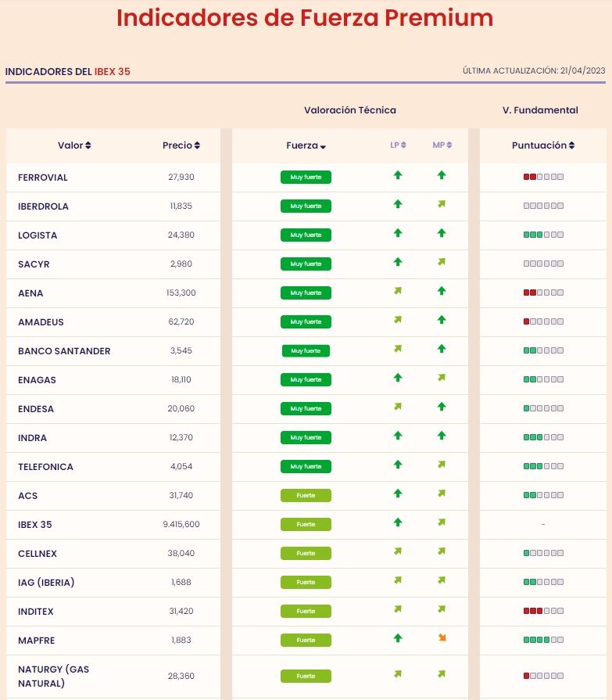Click IBERDROLA Muy fuerte badge

[x=306, y=206]
